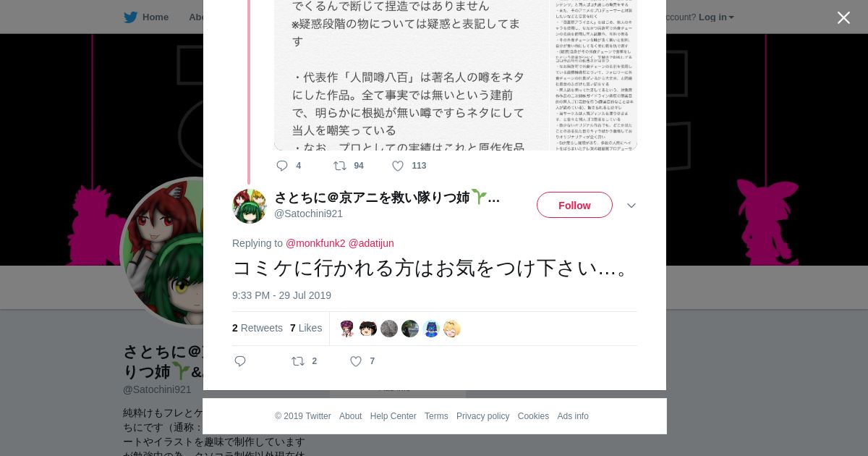868x456 pixels.
Task: Click reply icon under the main tweet
Action: tap(240, 361)
